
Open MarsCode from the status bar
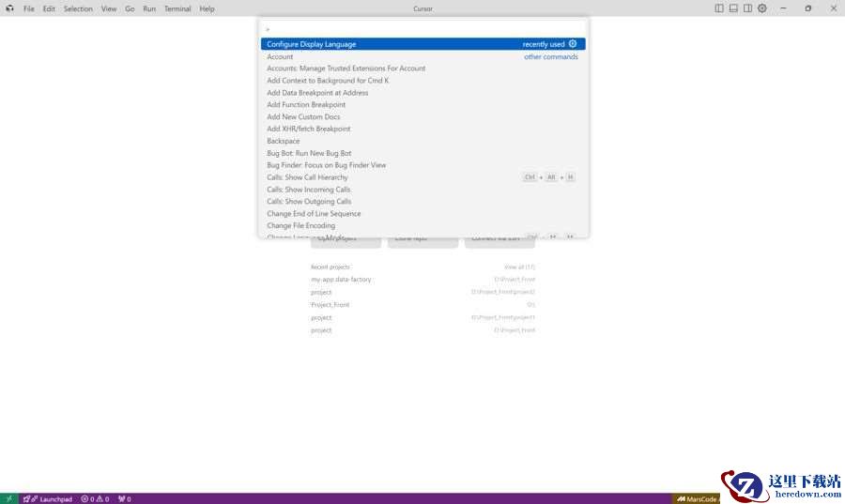pyautogui.click(x=697, y=498)
